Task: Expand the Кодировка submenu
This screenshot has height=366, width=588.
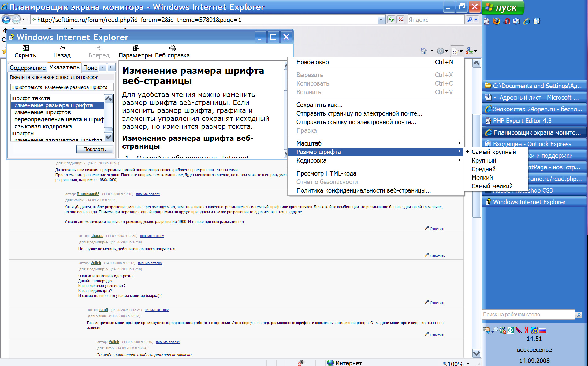Action: pos(375,161)
